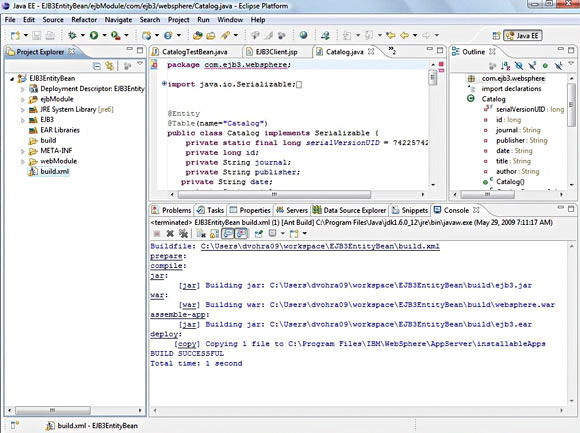Click Open Console icon in Console toolbar
Image resolution: width=580 pixels, height=433 pixels.
[x=294, y=233]
